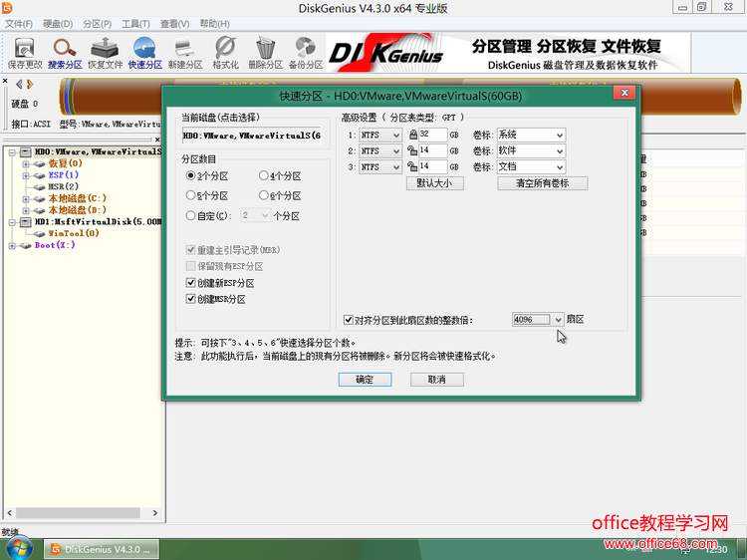747x560 pixels.
Task: Click the Backup Partition (备份分区) toolbar icon
Action: [306, 53]
